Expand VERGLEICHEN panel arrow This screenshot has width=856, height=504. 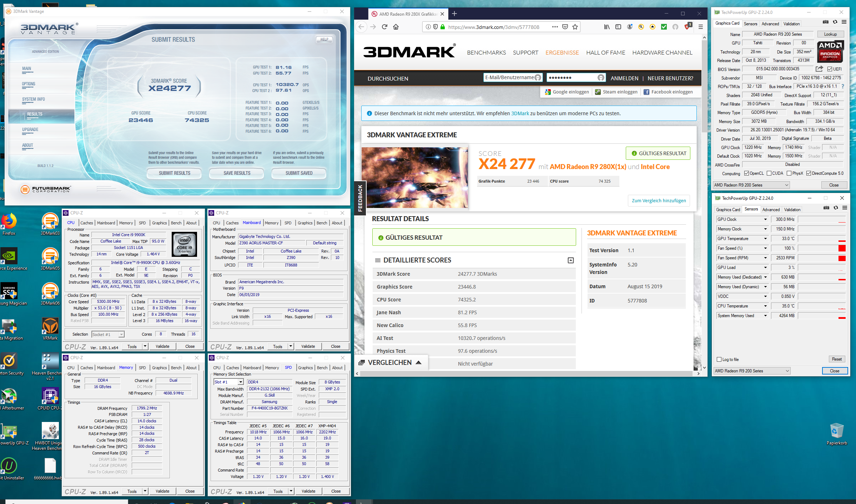click(419, 362)
